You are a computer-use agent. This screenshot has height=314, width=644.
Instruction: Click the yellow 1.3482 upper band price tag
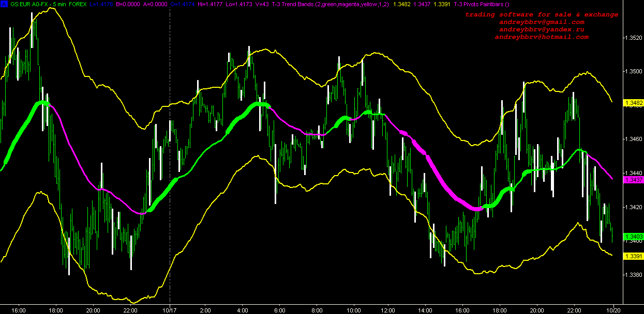tap(633, 103)
